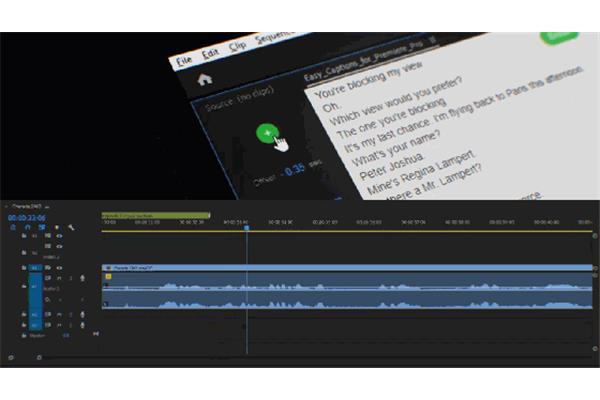The image size is (600, 400).
Task: Open A1 show keyframes icon
Action: (47, 300)
